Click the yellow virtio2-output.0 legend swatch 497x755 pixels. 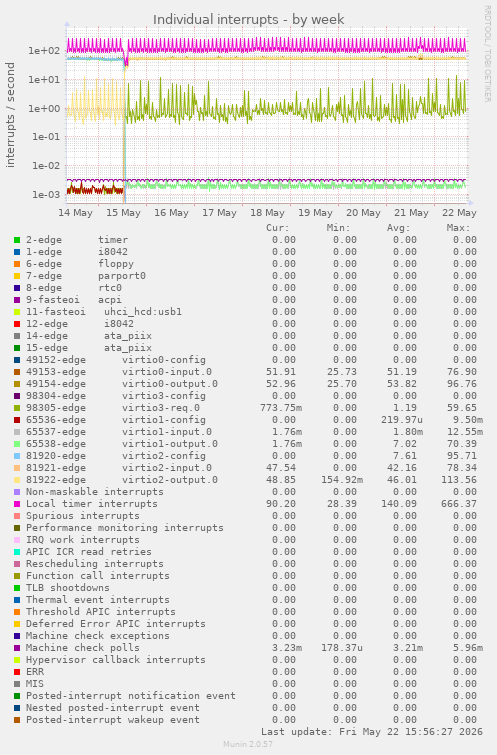coord(17,480)
